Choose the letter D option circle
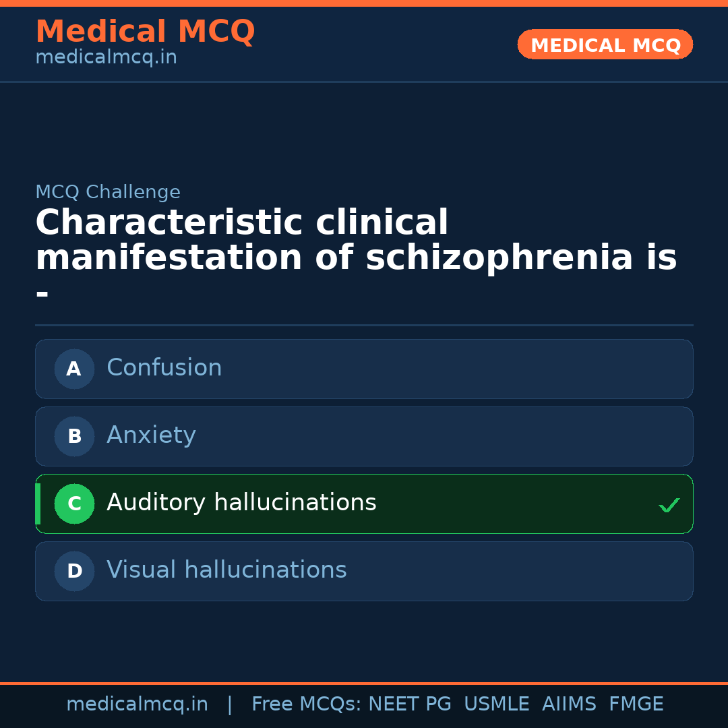 click(x=74, y=571)
